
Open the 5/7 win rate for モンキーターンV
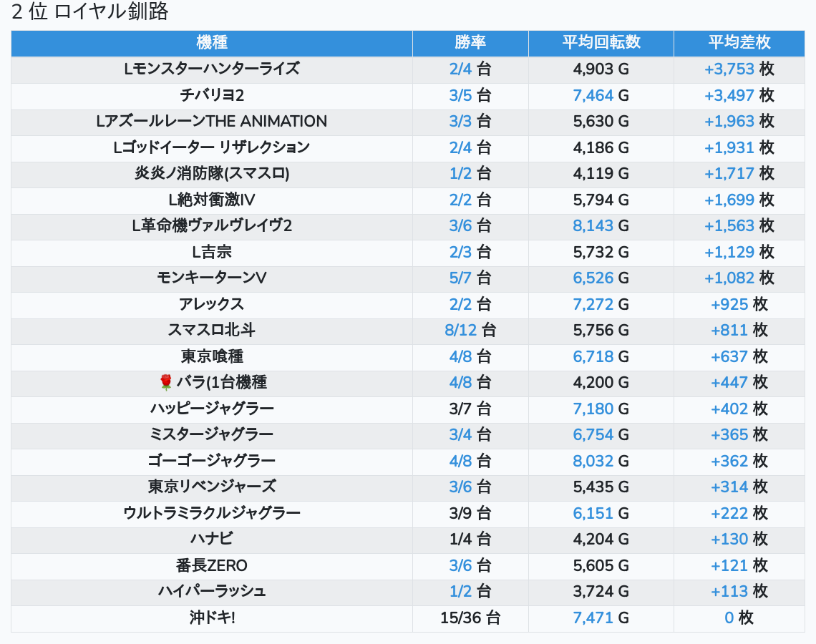pyautogui.click(x=460, y=278)
